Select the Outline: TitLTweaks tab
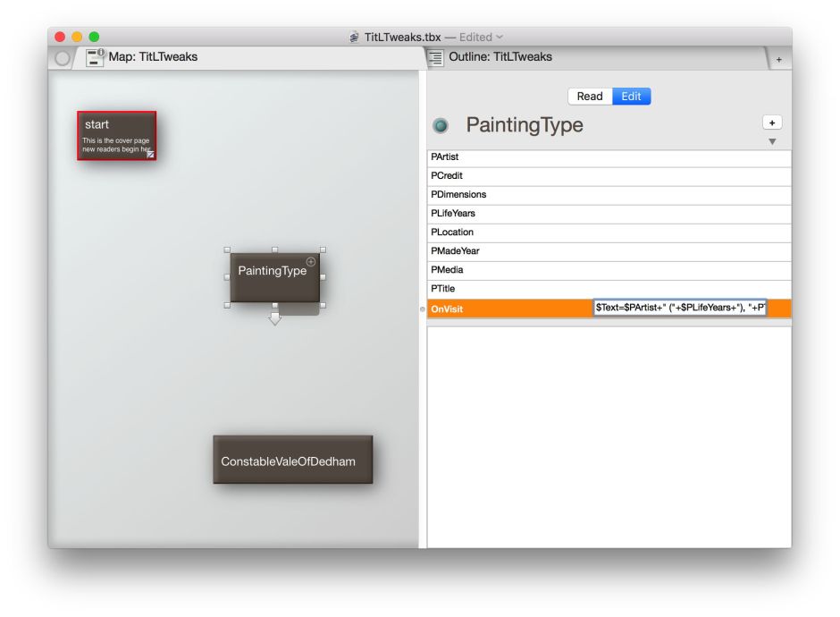The width and height of the screenshot is (840, 617). [x=500, y=57]
